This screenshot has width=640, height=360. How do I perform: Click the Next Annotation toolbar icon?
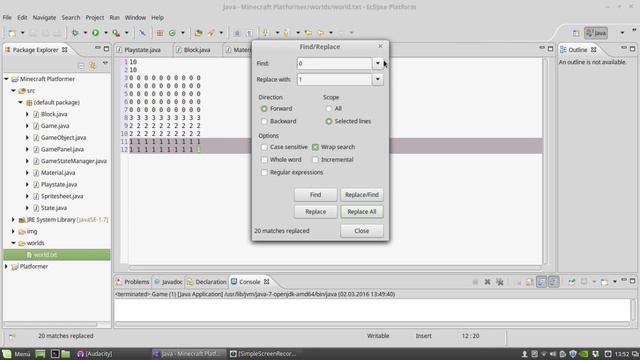tap(266, 33)
